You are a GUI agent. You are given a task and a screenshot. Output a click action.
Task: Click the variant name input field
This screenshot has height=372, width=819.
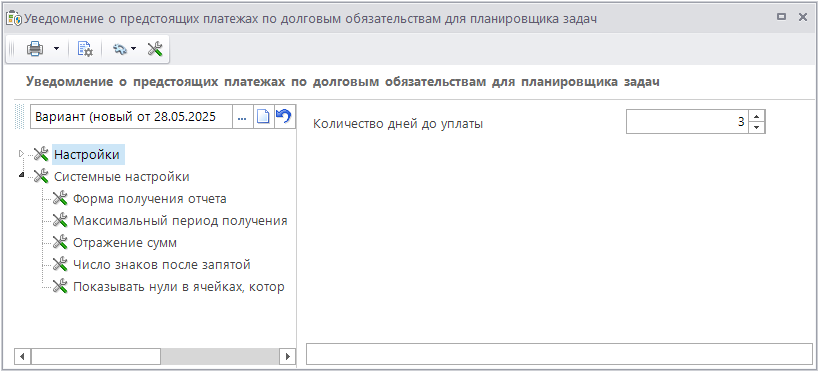[132, 117]
